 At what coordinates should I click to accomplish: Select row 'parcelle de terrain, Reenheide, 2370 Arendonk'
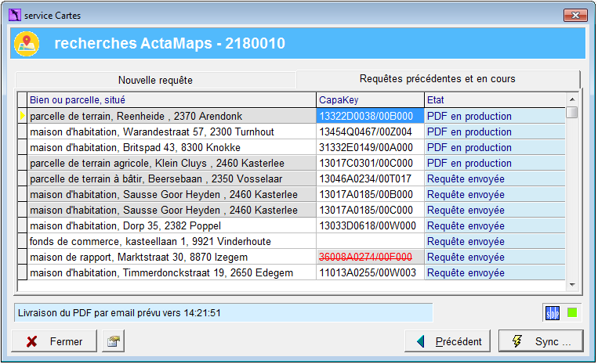(172, 116)
